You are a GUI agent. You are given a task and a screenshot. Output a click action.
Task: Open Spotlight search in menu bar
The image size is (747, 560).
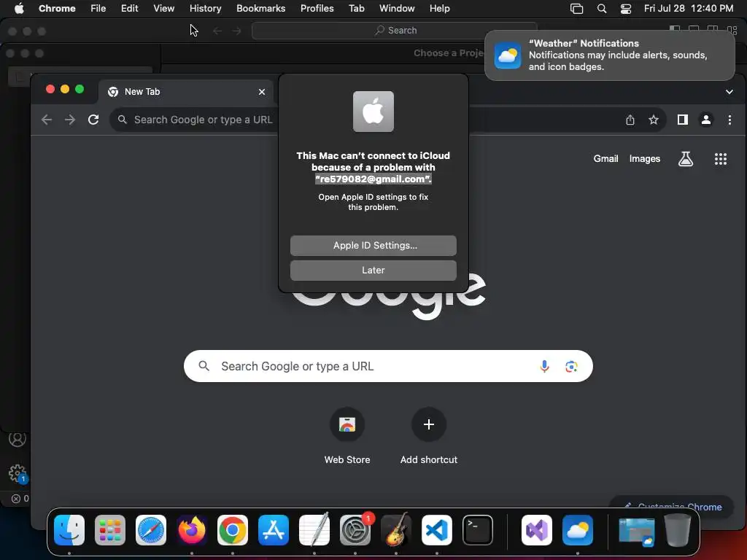coord(602,9)
